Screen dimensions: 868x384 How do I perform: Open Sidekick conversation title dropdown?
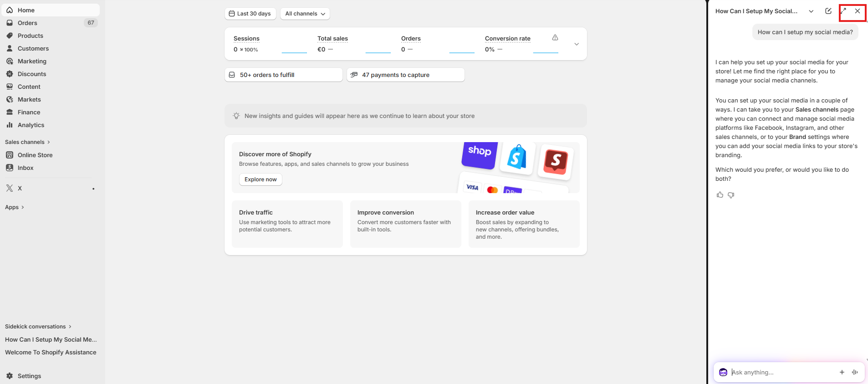[811, 11]
